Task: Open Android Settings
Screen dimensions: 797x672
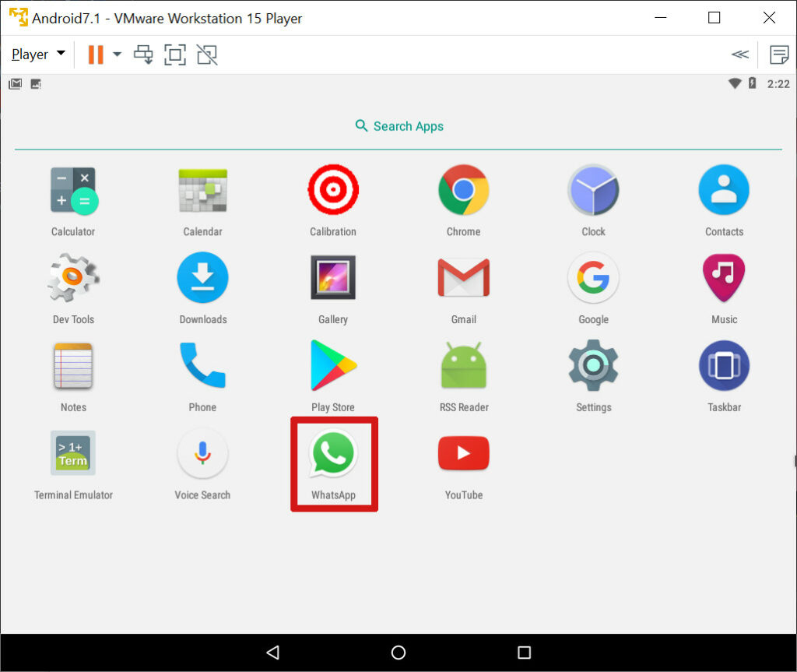Action: tap(593, 366)
